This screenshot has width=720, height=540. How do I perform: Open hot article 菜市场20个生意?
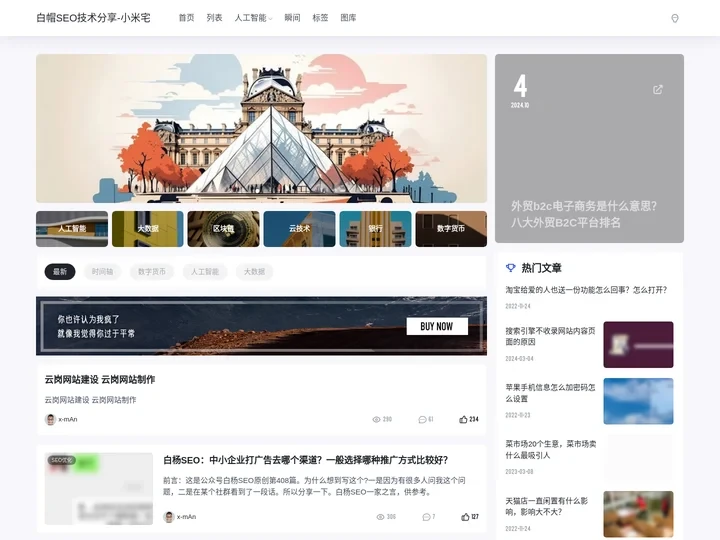(x=551, y=450)
